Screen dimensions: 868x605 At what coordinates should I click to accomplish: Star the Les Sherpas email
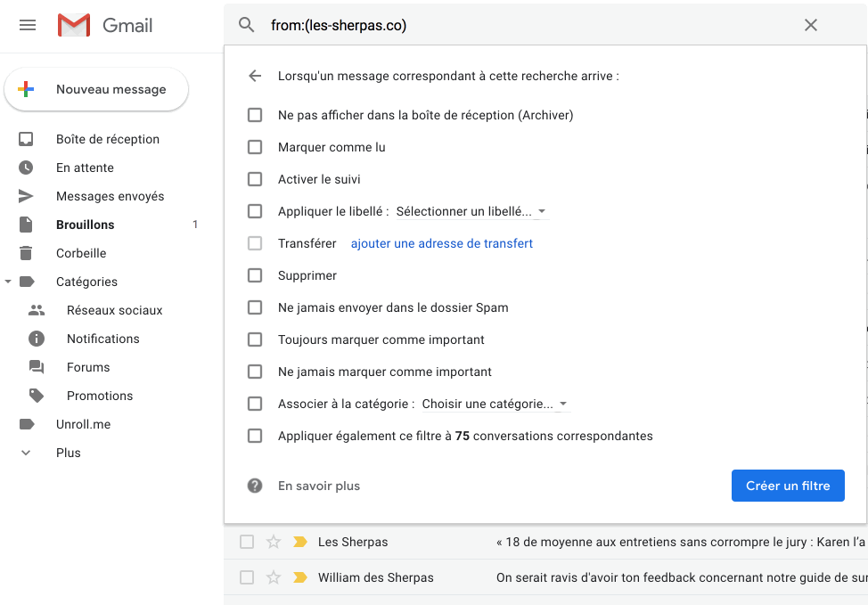coord(274,542)
